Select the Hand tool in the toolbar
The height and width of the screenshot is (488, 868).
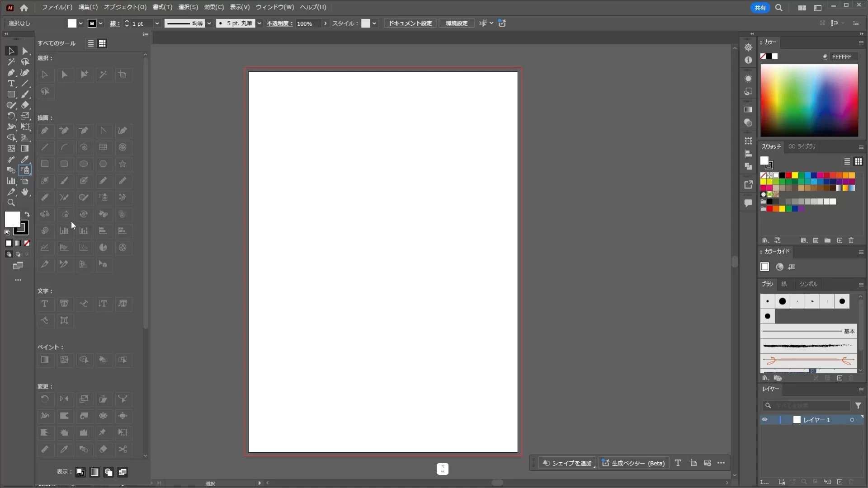tap(25, 192)
